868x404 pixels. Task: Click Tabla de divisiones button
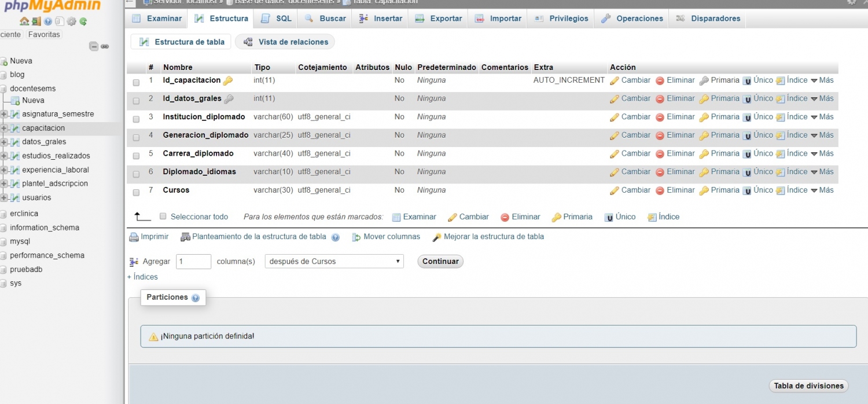click(808, 386)
